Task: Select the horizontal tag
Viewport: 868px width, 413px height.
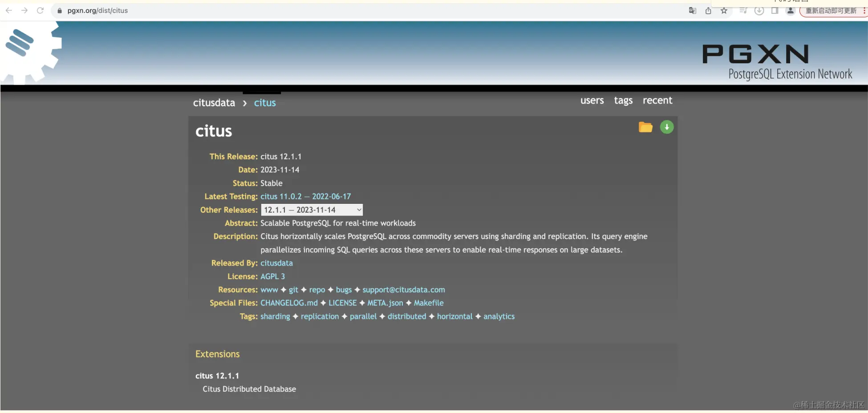Action: (454, 316)
